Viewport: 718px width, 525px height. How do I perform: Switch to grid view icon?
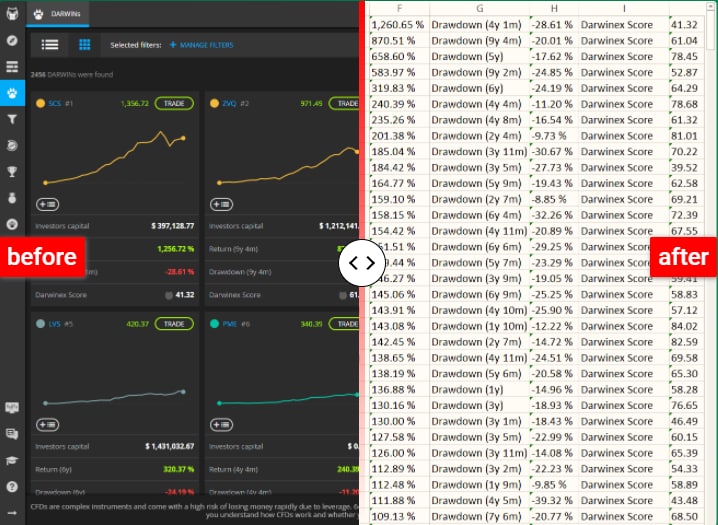click(85, 45)
